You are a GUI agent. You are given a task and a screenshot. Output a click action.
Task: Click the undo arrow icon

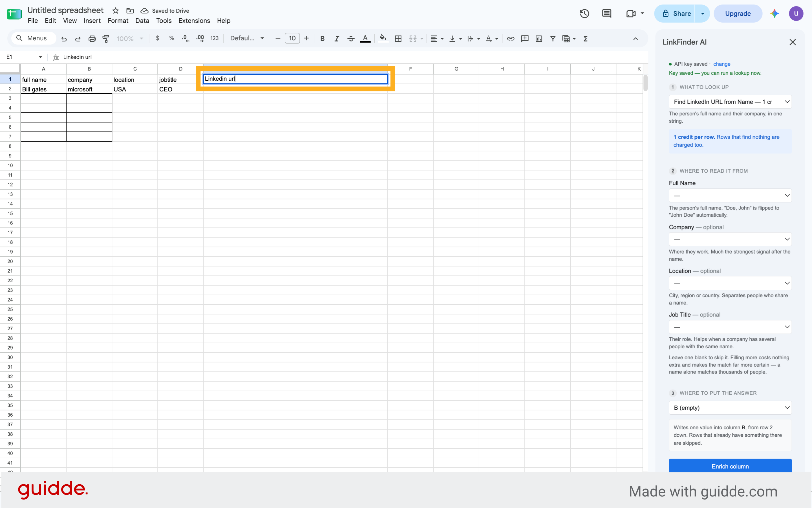click(64, 39)
